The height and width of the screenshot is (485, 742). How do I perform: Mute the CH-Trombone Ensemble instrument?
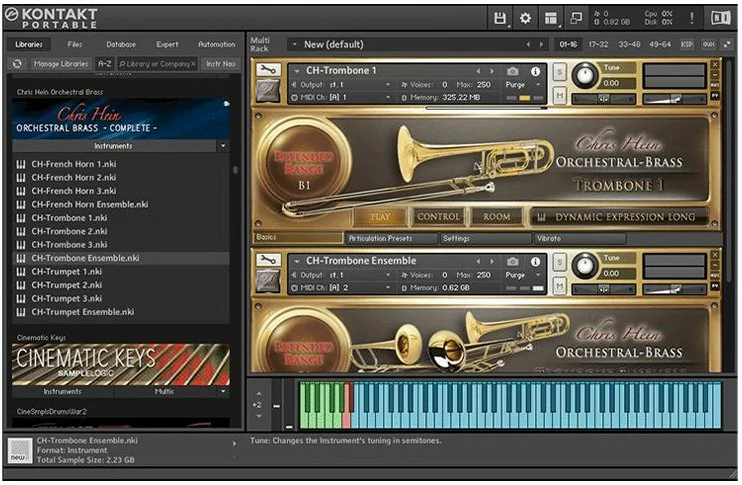click(560, 286)
